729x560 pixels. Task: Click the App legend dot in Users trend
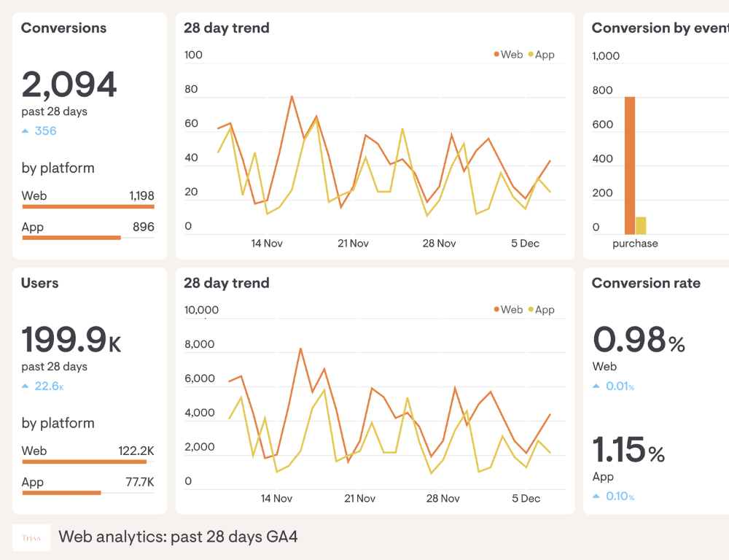[x=531, y=310]
